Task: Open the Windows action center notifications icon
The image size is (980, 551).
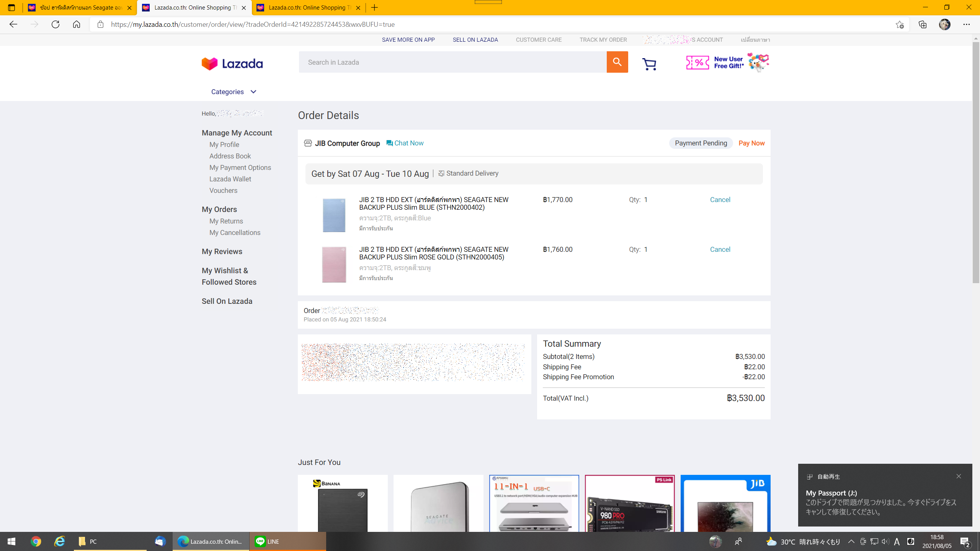Action: pyautogui.click(x=965, y=541)
